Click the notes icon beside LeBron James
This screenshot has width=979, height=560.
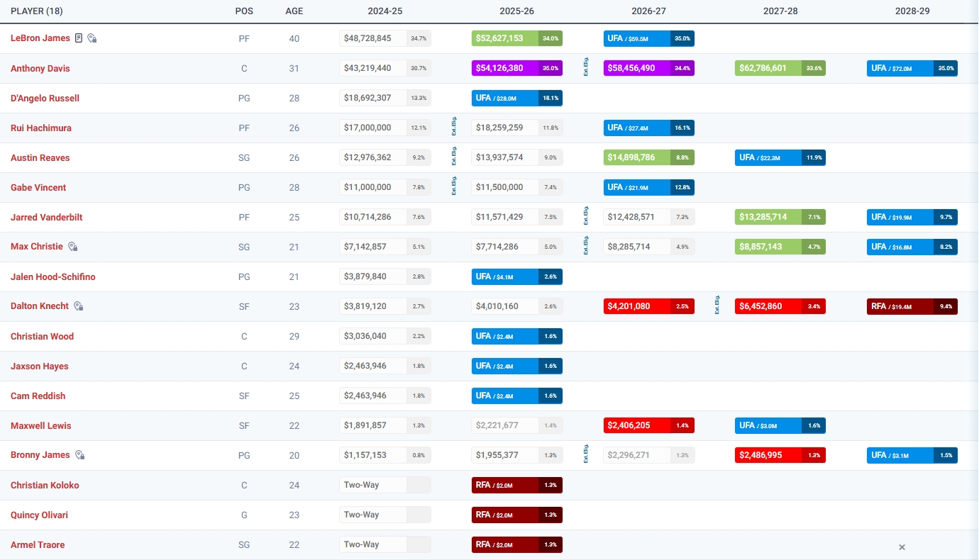click(79, 38)
